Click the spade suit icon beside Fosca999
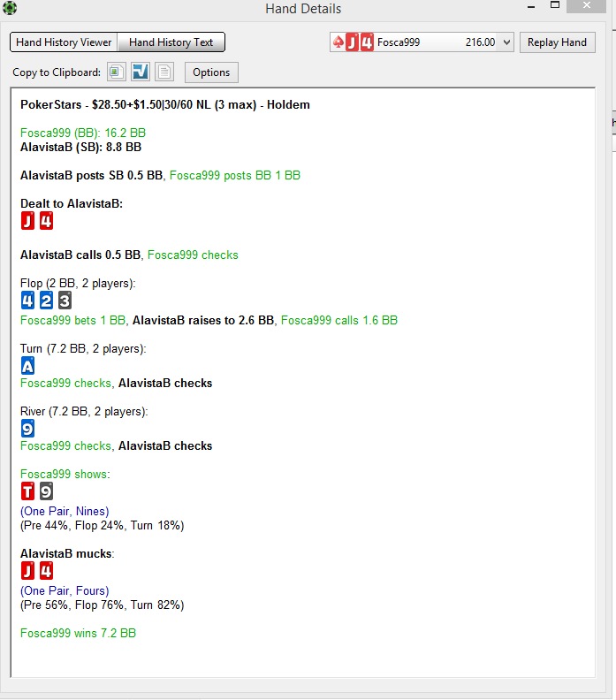Viewport: 616px width, 700px height. (x=338, y=42)
